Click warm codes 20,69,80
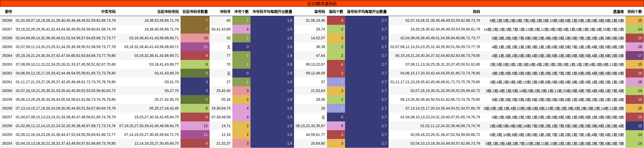Image resolution: width=644 pixels, height=148 pixels. click(x=318, y=143)
